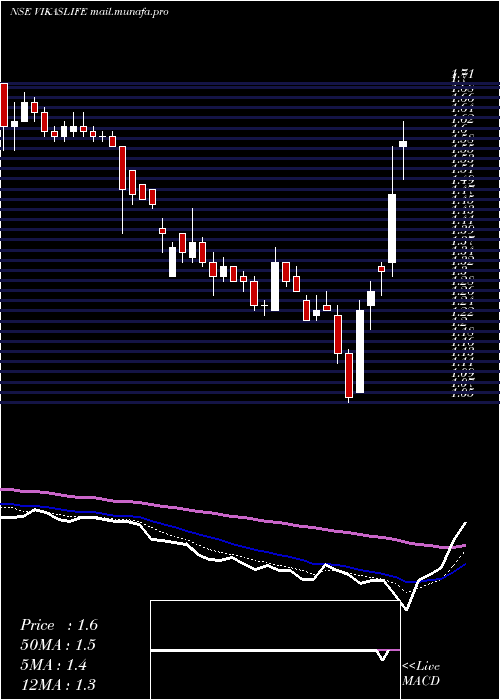Click the rightmost white candlestick on the chart
Screen dimensions: 500x700
(403, 144)
